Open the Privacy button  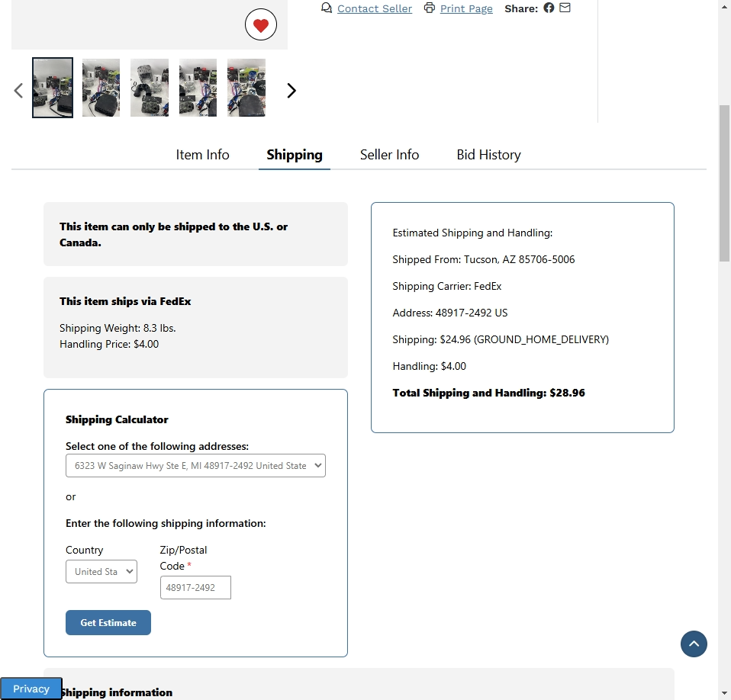point(31,689)
